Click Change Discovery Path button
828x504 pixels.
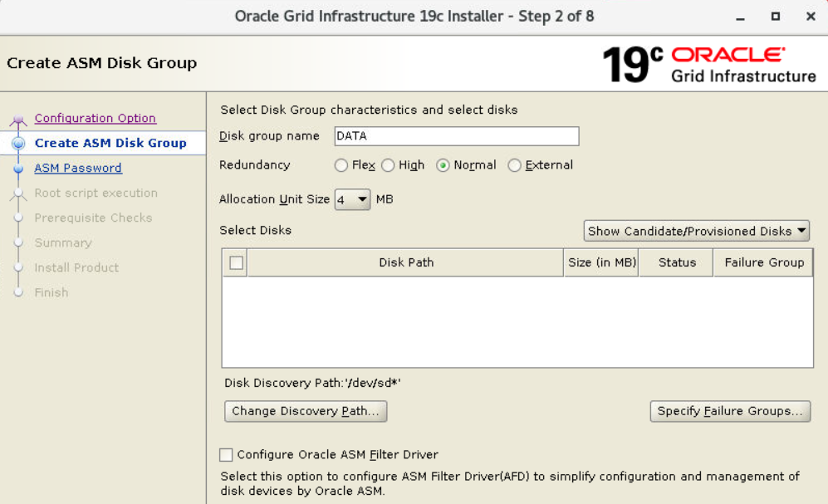click(306, 411)
